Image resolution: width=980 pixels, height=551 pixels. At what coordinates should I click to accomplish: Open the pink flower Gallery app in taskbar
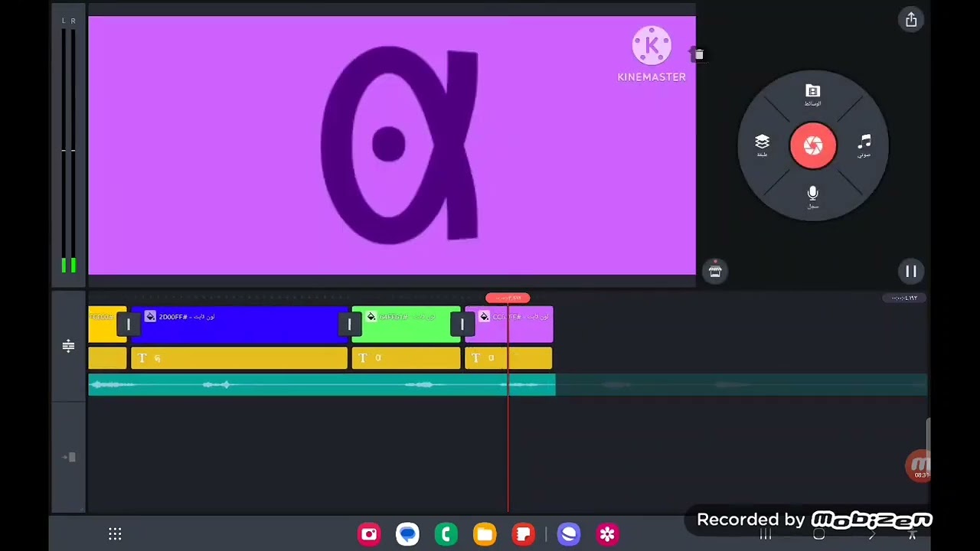(607, 534)
